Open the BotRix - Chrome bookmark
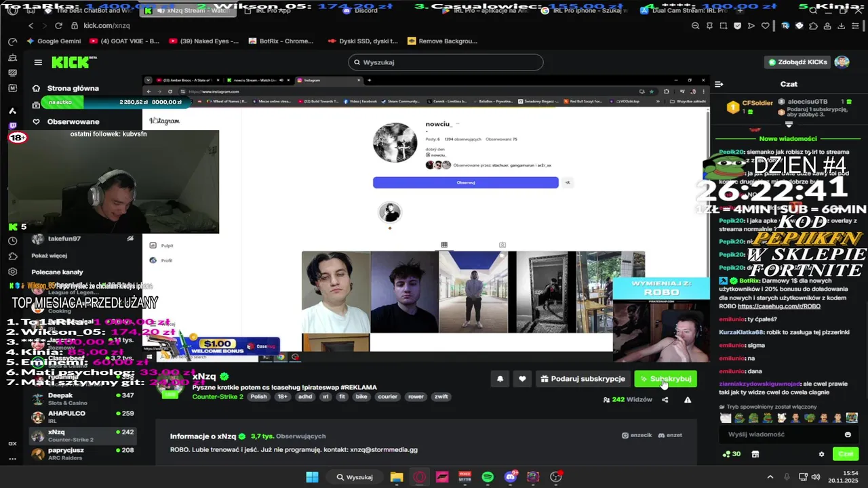The height and width of the screenshot is (488, 868). point(281,41)
